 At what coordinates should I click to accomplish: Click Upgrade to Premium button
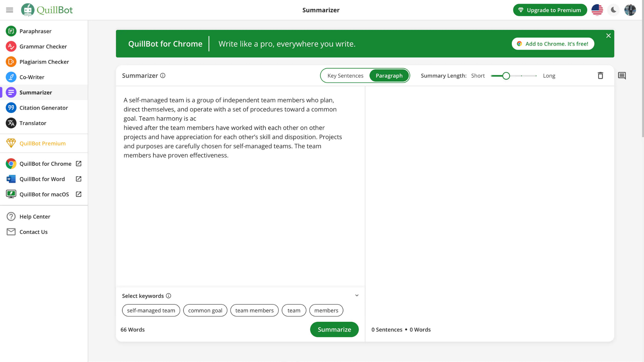[x=550, y=10]
